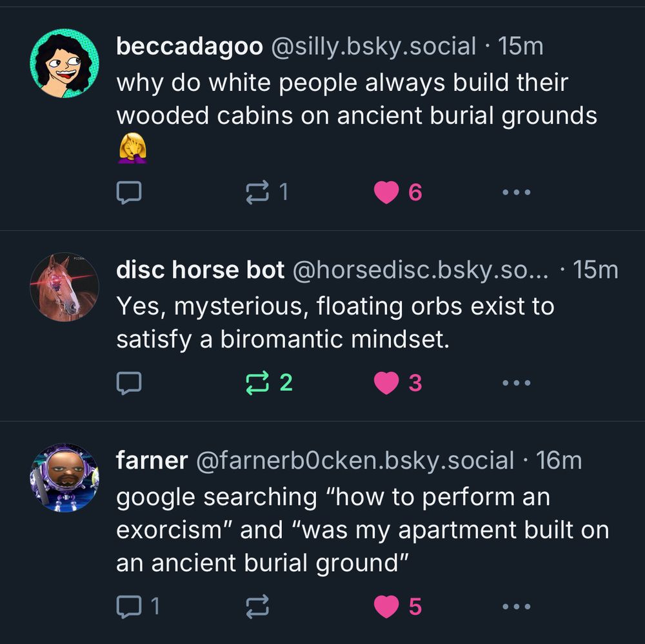Click the farner display name
The image size is (645, 644).
[x=152, y=461]
